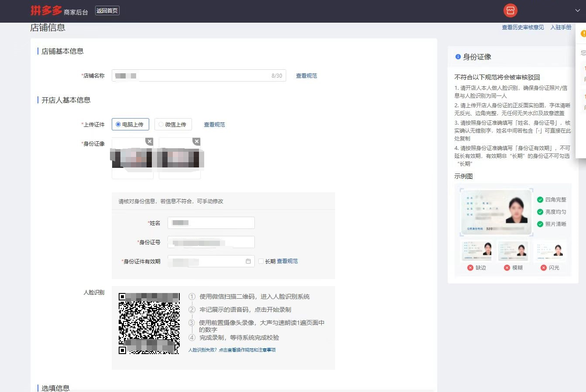Screen dimensions: 586x392
Task: Open the 入驻手册 link
Action: point(561,27)
